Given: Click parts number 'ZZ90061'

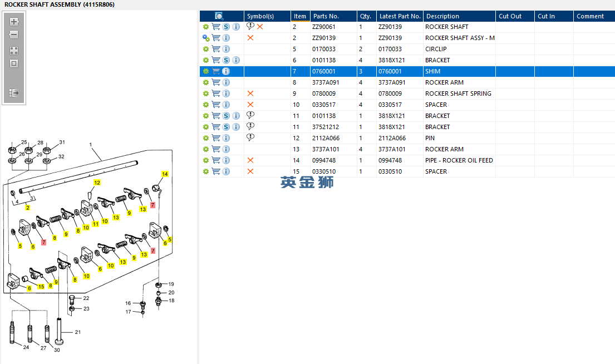Looking at the screenshot, I should (x=324, y=27).
